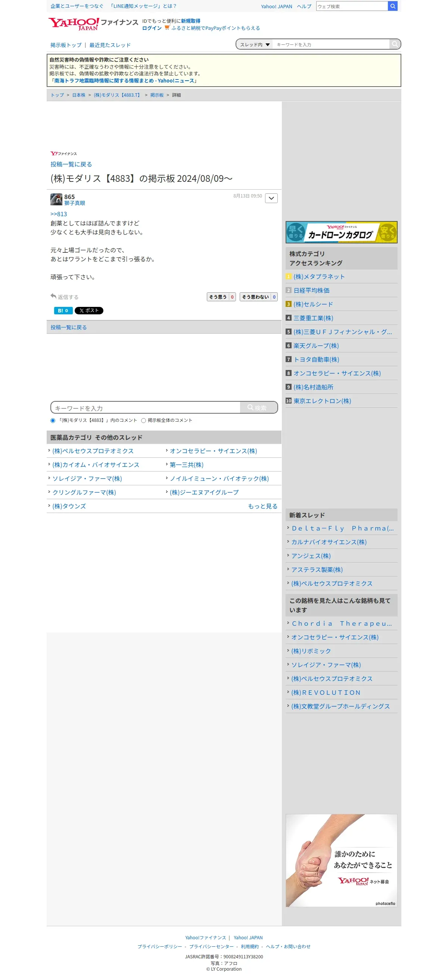448x980 pixels.
Task: Click the gray 検索 button below the post
Action: 259,407
